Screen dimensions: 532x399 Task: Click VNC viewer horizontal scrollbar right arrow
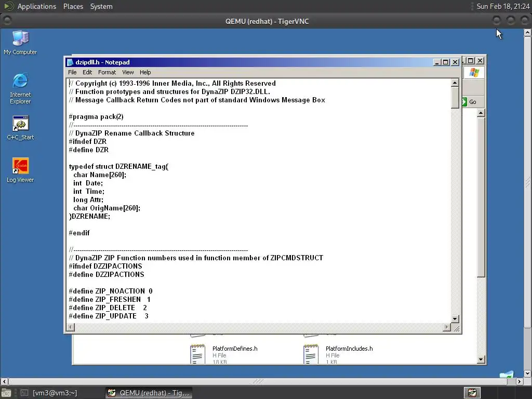pos(519,381)
